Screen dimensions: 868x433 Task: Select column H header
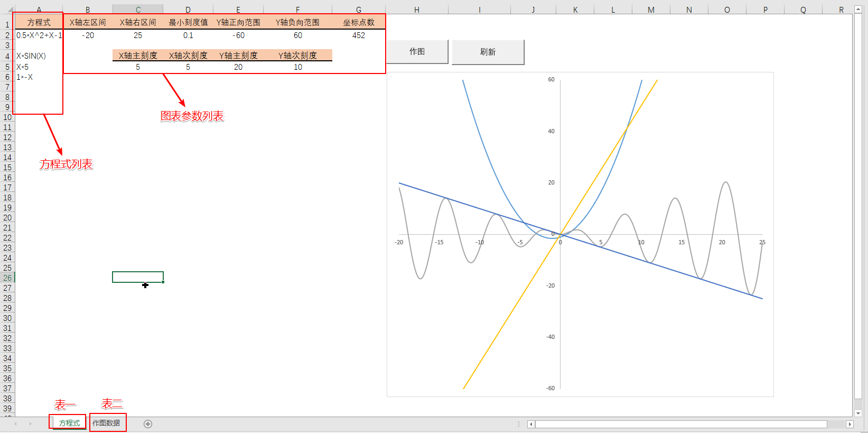click(417, 10)
